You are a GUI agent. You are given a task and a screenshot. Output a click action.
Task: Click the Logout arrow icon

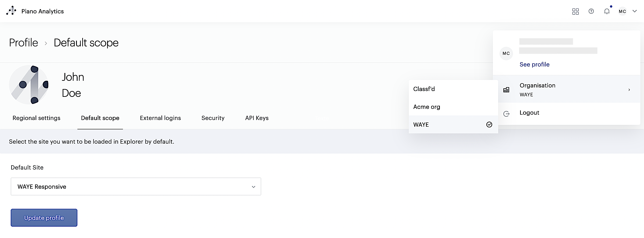click(x=506, y=114)
